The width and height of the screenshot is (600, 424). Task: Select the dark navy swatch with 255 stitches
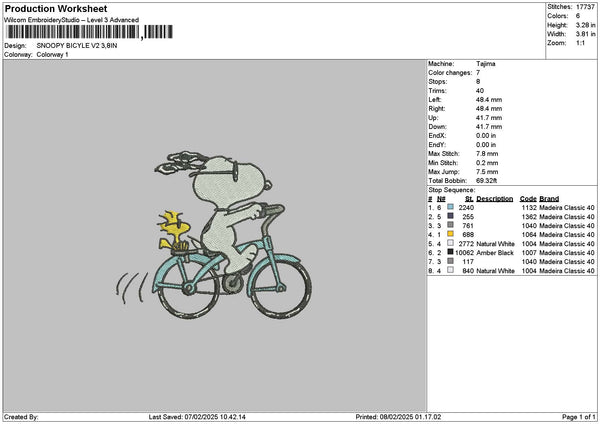tap(450, 216)
